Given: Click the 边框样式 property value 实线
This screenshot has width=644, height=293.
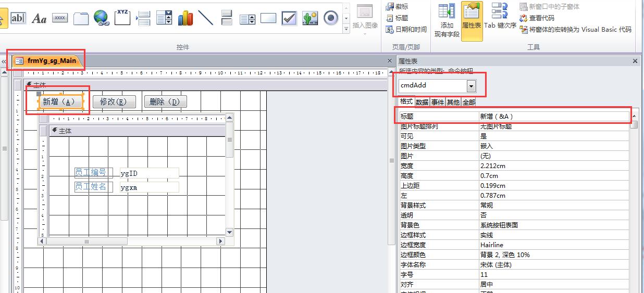Looking at the screenshot, I should [x=554, y=235].
